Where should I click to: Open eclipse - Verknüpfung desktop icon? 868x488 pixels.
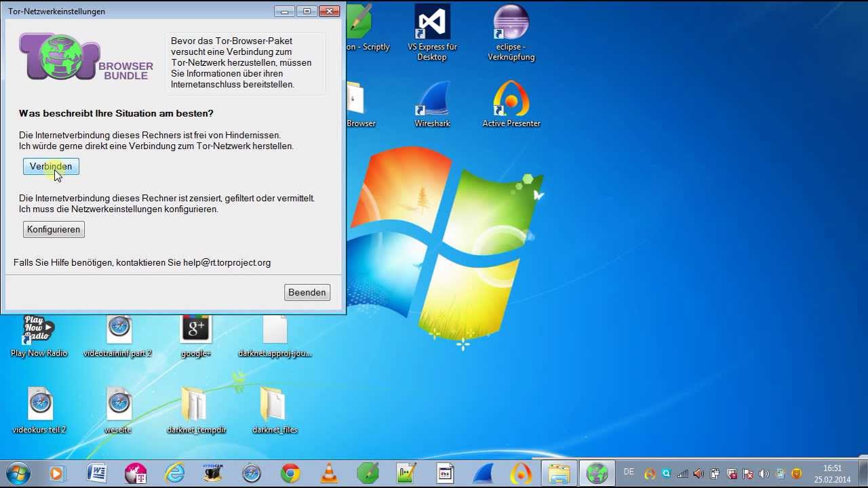coord(511,33)
